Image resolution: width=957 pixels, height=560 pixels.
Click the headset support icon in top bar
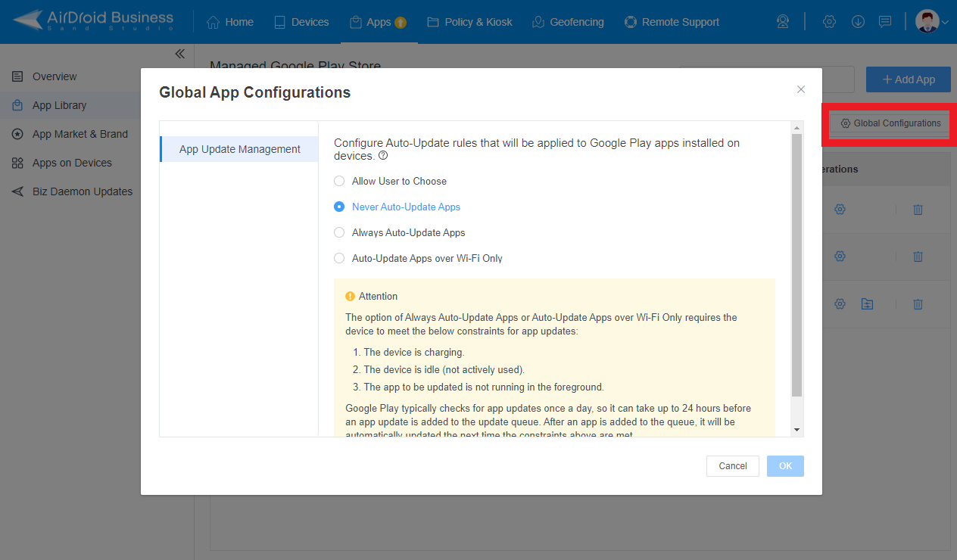pyautogui.click(x=782, y=21)
